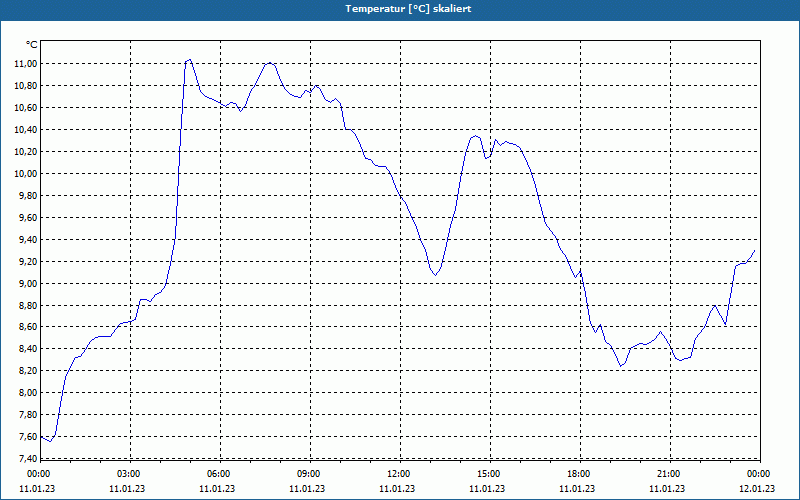
Task: Select the '11,00' y-axis label
Action: pos(28,64)
